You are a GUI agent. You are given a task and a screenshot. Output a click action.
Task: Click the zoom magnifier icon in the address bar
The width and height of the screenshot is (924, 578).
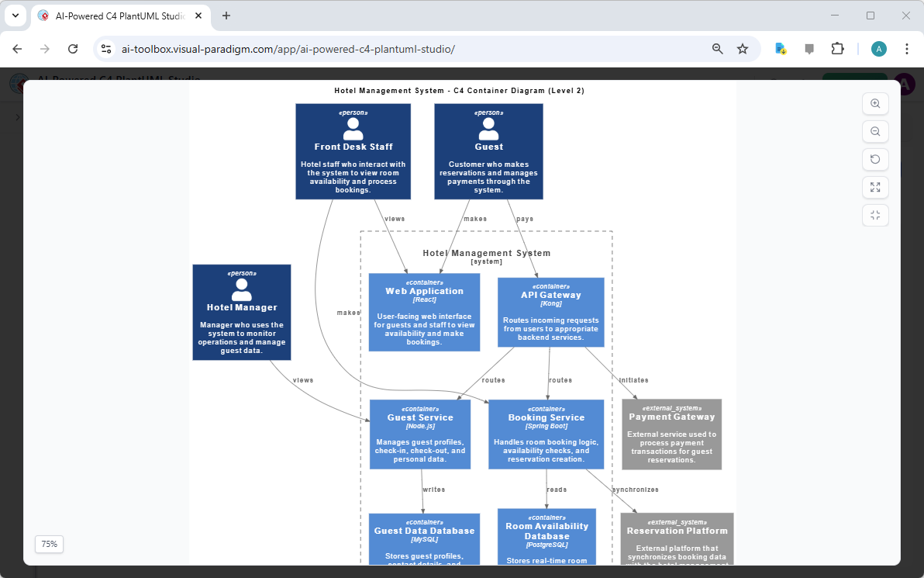[717, 48]
